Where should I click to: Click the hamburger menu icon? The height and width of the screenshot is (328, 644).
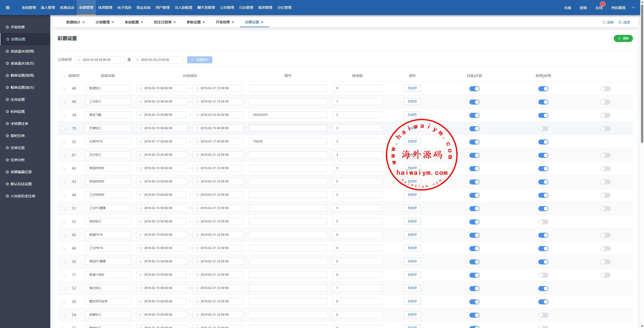click(8, 8)
